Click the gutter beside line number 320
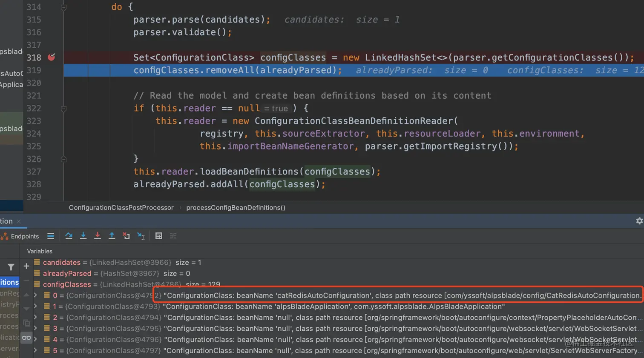 pyautogui.click(x=52, y=83)
